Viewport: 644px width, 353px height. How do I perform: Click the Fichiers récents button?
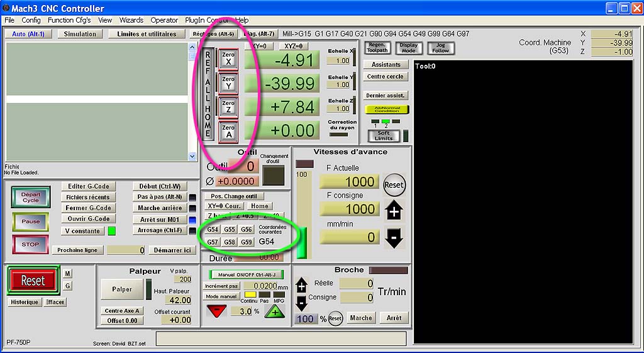point(89,197)
